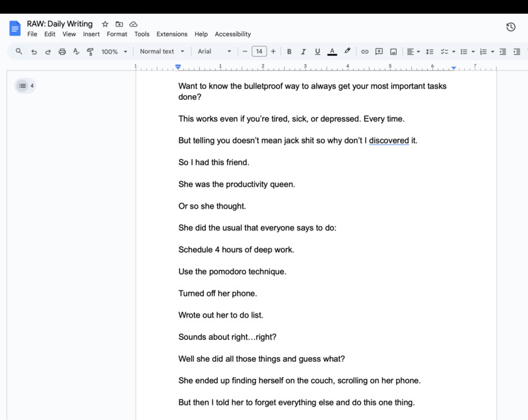
Task: Toggle underline formatting
Action: (x=317, y=52)
